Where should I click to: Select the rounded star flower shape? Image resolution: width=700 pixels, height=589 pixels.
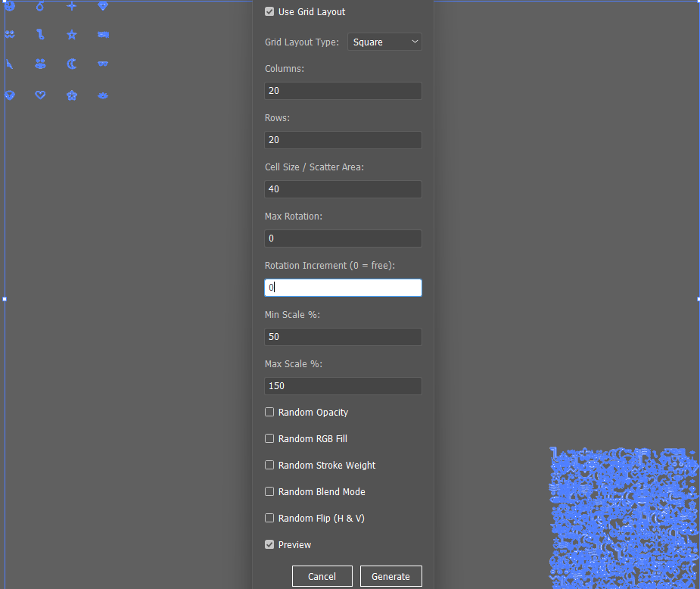72,95
